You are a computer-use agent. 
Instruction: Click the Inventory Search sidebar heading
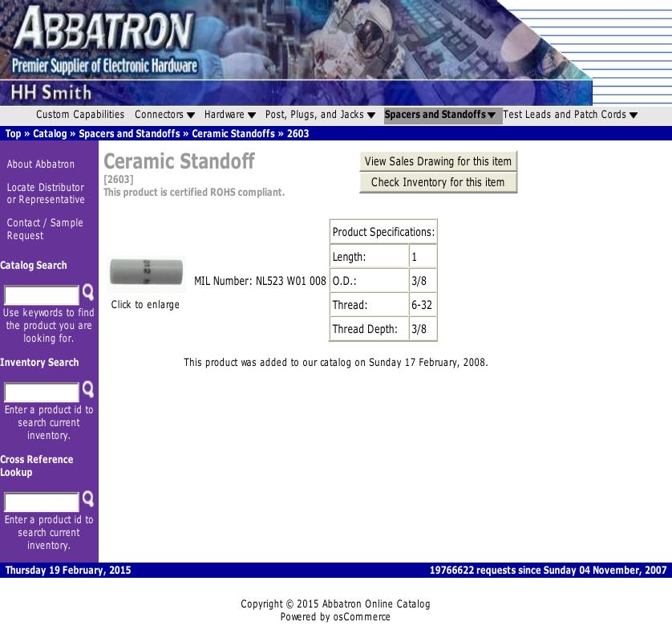click(x=39, y=363)
